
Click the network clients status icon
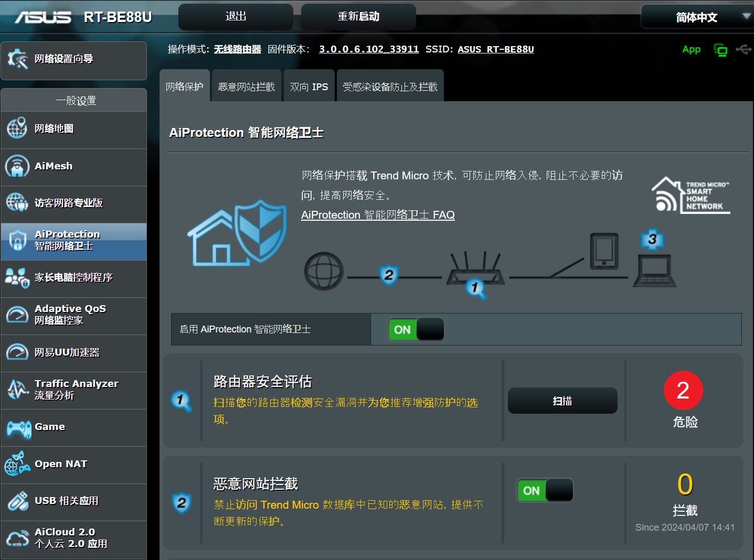(720, 50)
